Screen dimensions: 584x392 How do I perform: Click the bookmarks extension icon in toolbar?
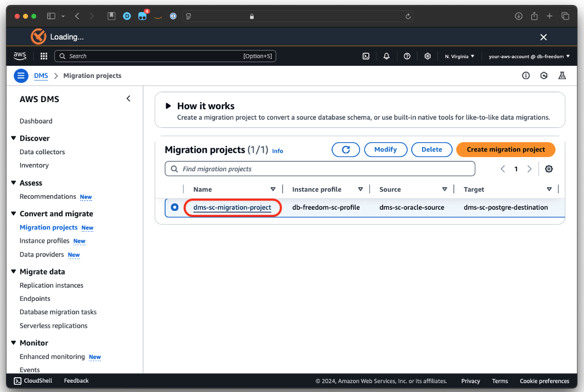point(111,16)
